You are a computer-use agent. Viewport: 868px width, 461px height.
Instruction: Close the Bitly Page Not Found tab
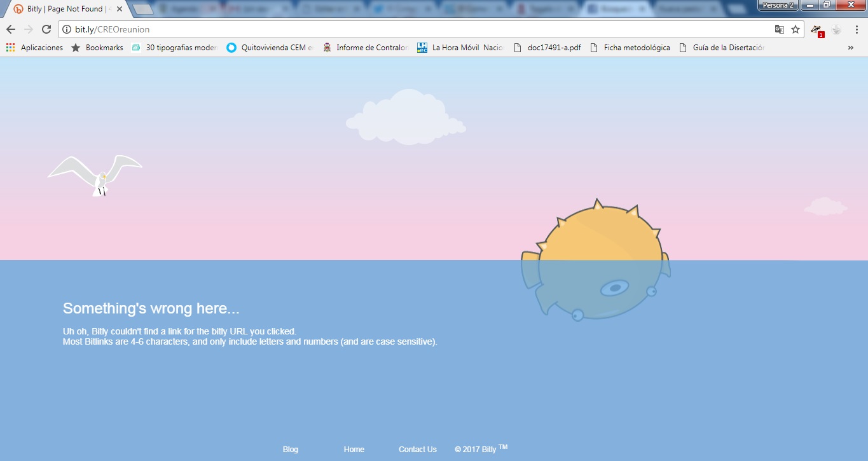coord(119,9)
